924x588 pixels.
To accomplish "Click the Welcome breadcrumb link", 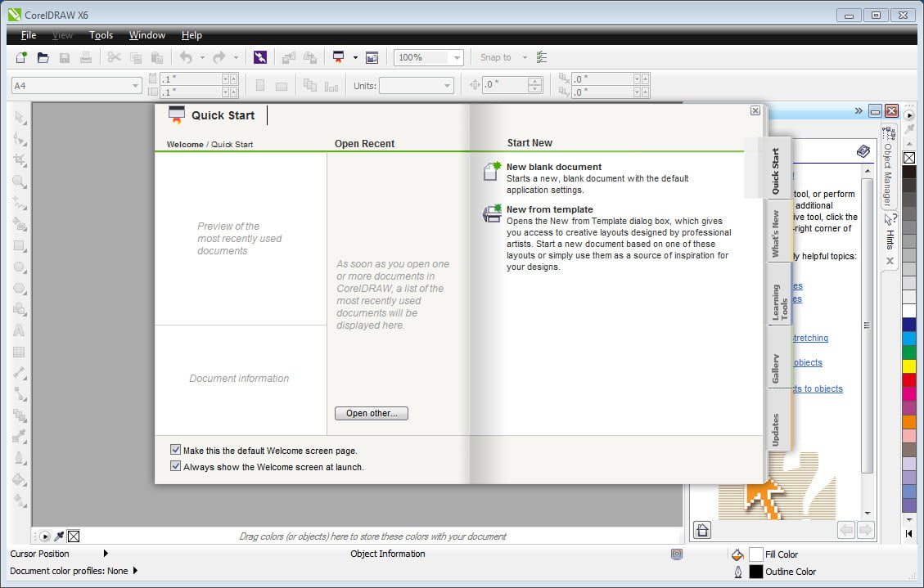I will [185, 144].
